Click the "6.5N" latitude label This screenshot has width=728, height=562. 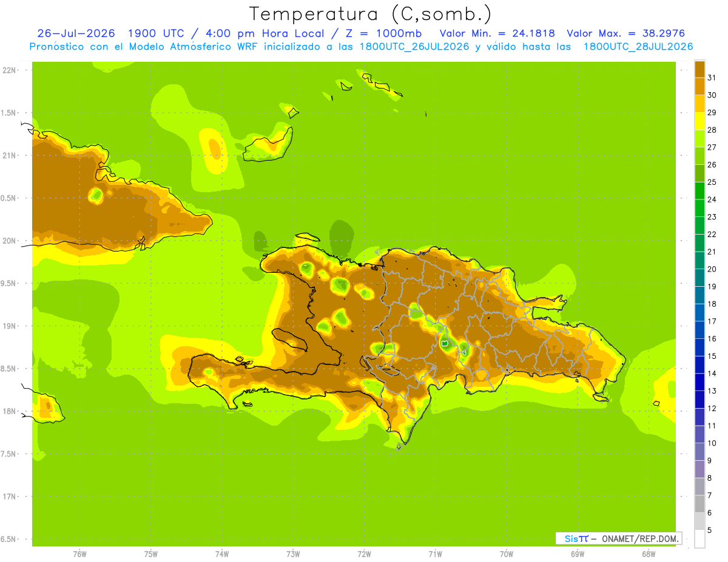[9, 539]
